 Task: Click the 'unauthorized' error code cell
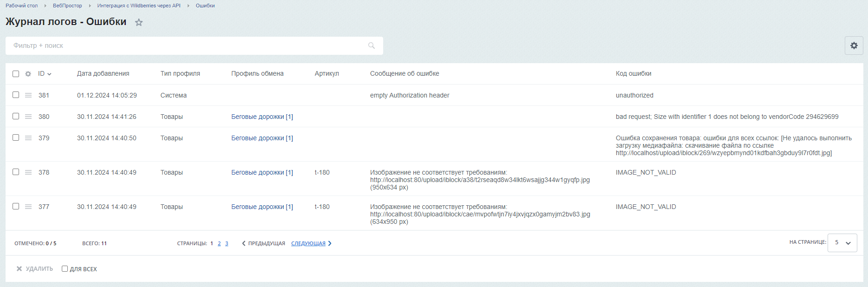point(634,95)
